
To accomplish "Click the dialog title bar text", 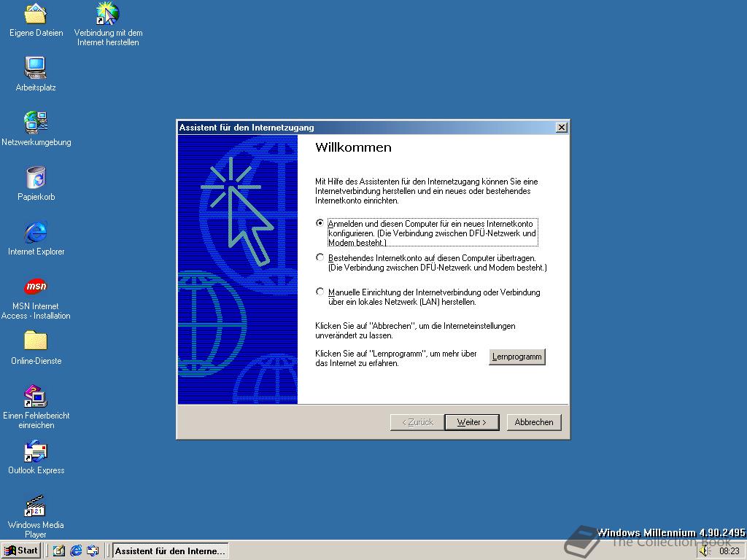I will point(247,128).
